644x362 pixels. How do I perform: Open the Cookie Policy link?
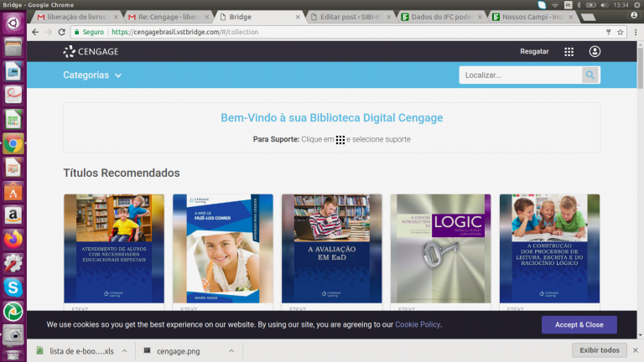418,324
